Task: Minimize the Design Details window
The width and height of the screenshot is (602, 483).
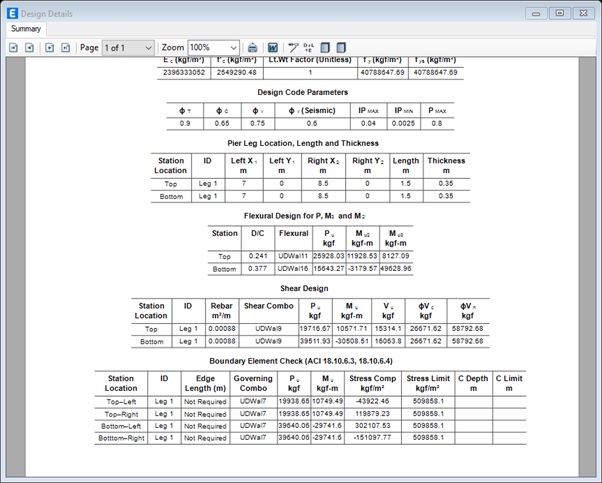Action: (537, 12)
